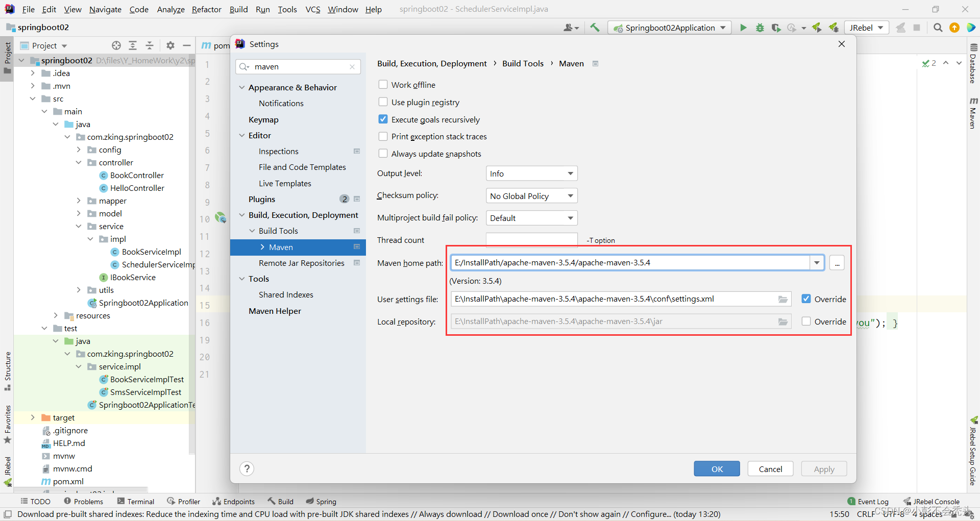980x521 pixels.
Task: Click Cancel in Settings dialog
Action: (770, 469)
